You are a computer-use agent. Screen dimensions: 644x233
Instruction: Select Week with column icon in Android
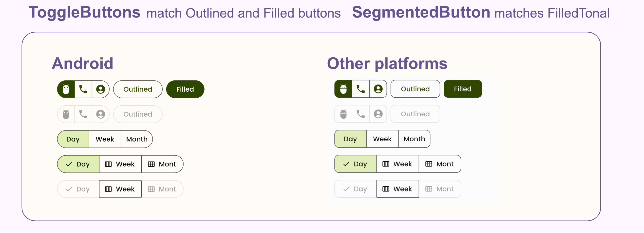coord(120,164)
